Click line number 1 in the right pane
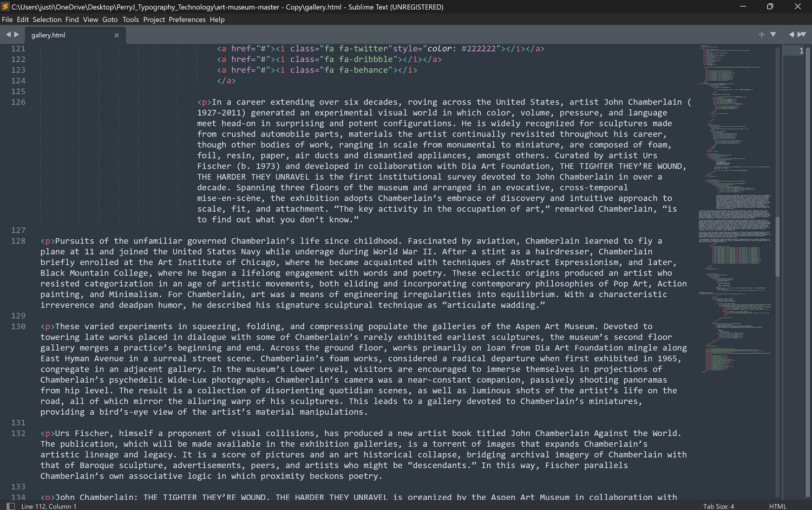This screenshot has width=812, height=510. 801,51
